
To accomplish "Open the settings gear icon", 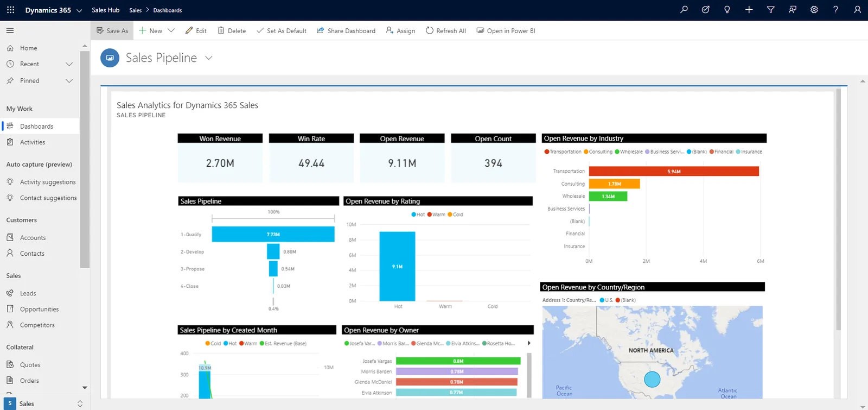I will point(814,10).
